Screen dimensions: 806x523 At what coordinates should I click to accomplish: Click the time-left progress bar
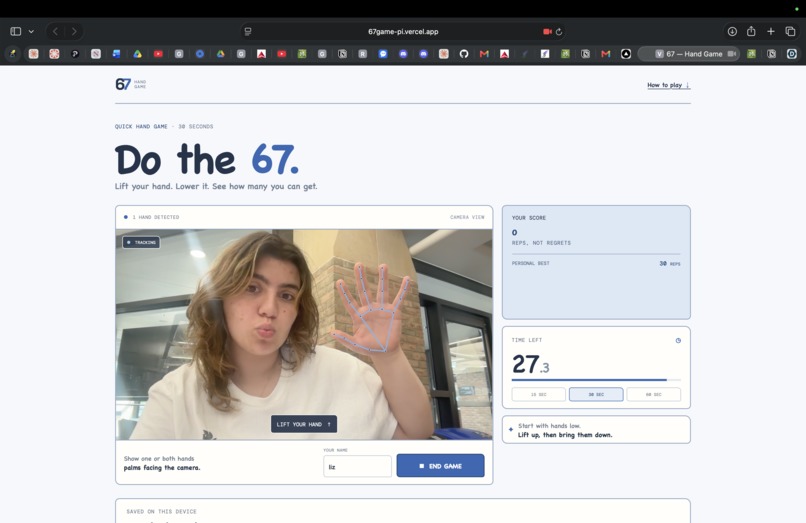[596, 380]
